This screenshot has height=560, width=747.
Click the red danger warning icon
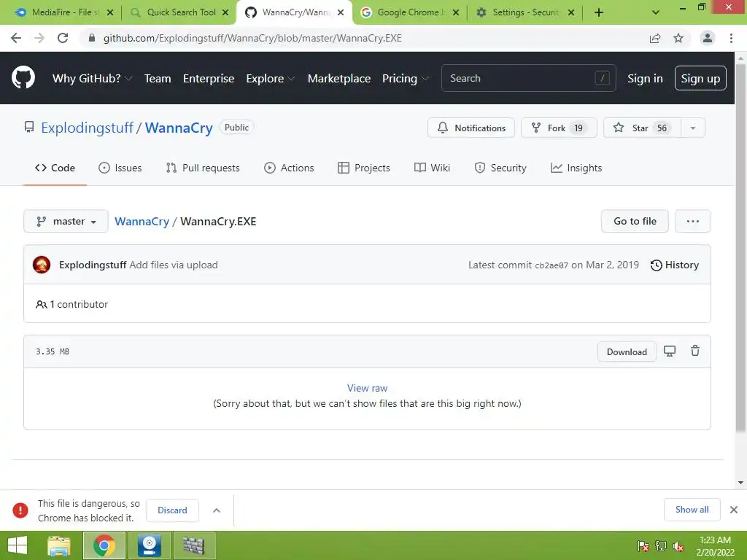coord(20,510)
